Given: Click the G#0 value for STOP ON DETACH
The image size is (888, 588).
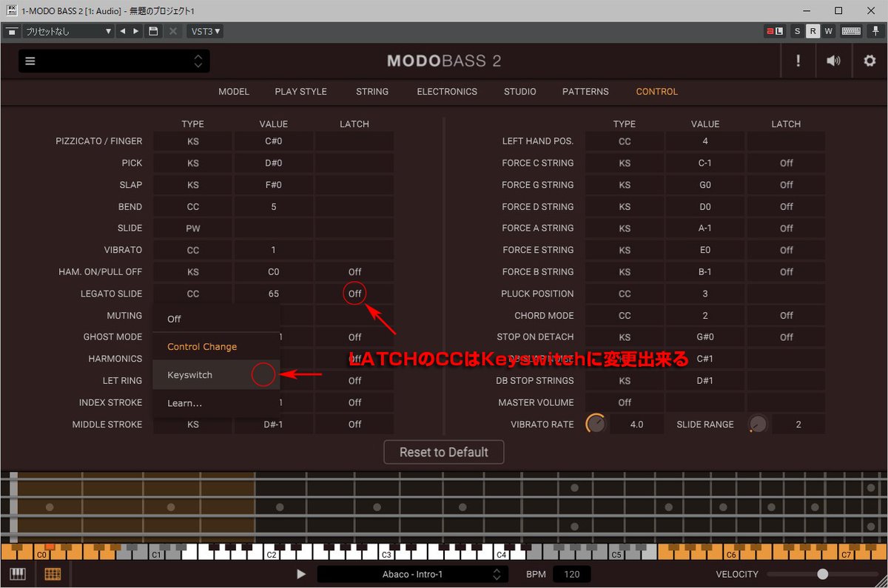Looking at the screenshot, I should [x=705, y=337].
